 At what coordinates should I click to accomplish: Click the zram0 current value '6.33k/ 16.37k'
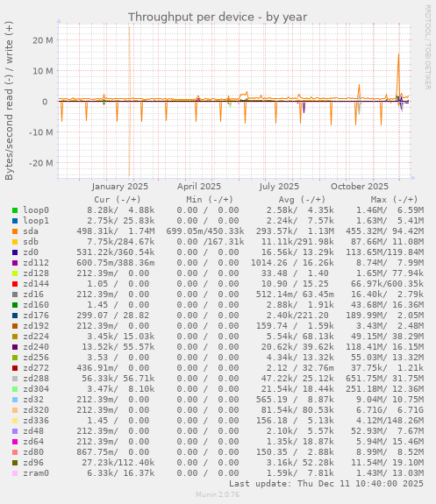pos(121,473)
